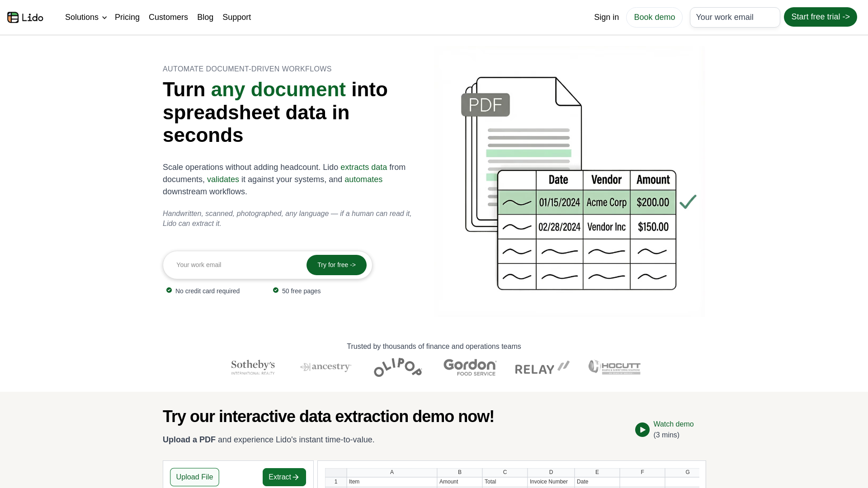Select column A header in spreadsheet

[x=392, y=472]
